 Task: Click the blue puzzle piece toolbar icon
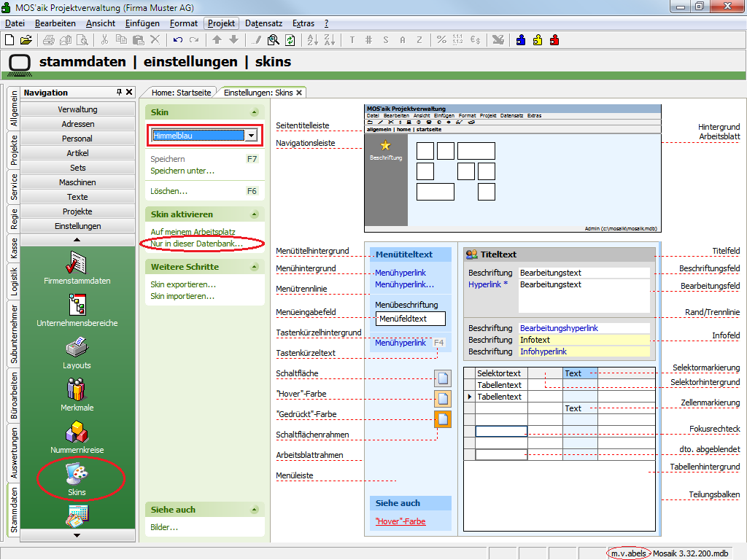[x=521, y=40]
